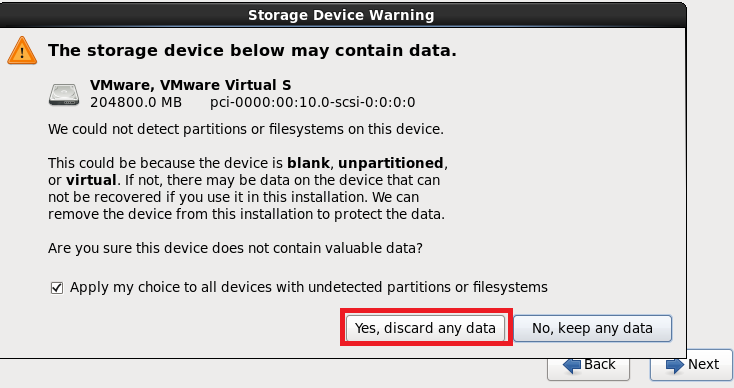The image size is (734, 388).
Task: Select the hard drive device icon
Action: tap(64, 95)
